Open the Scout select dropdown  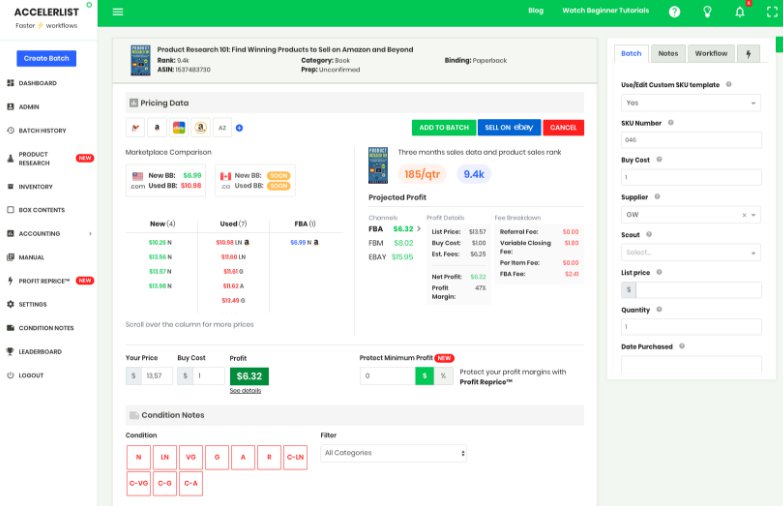coord(691,253)
